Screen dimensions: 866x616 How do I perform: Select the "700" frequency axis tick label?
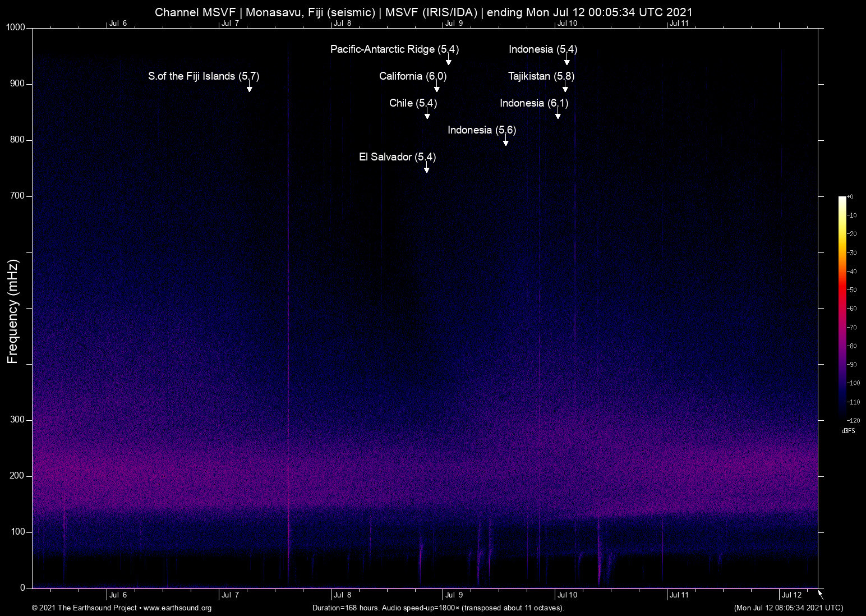pyautogui.click(x=18, y=196)
